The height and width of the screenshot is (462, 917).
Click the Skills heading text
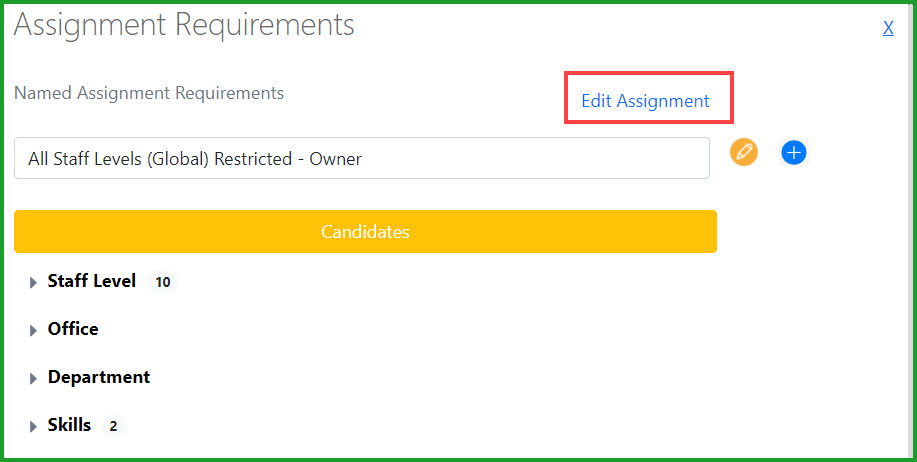pos(69,425)
